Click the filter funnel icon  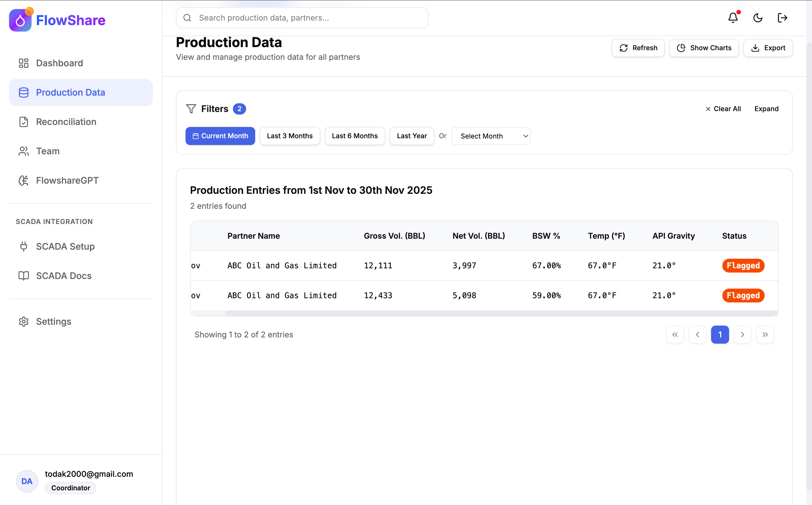191,109
